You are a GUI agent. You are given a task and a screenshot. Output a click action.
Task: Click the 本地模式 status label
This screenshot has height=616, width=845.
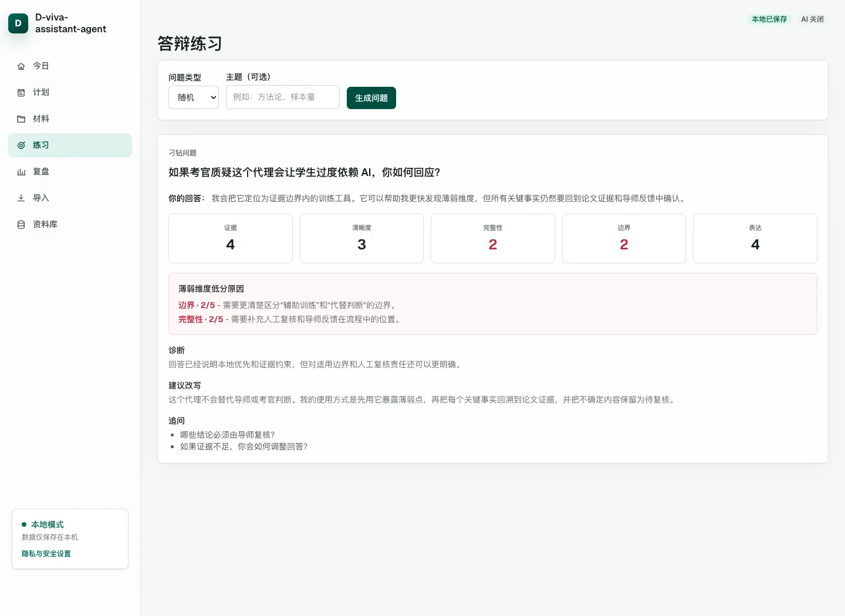[x=48, y=524]
